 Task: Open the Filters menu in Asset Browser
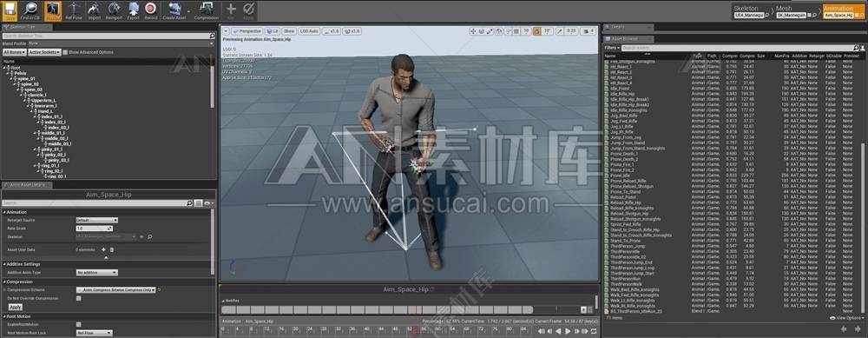coord(612,48)
